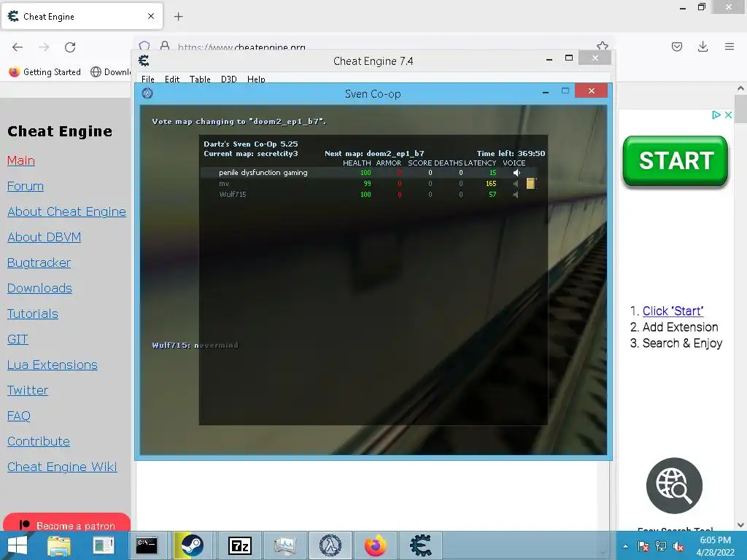
Task: Open a new browser tab
Action: click(178, 17)
